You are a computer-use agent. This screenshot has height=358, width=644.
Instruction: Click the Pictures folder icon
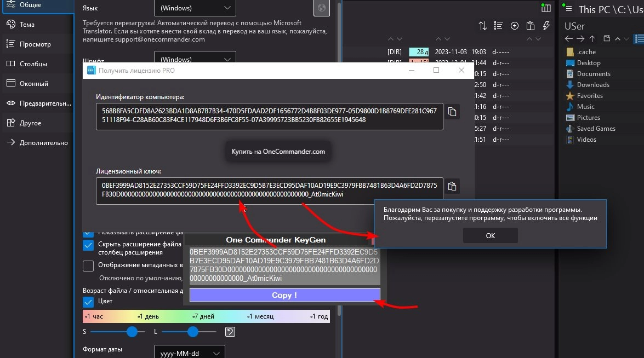pos(569,118)
